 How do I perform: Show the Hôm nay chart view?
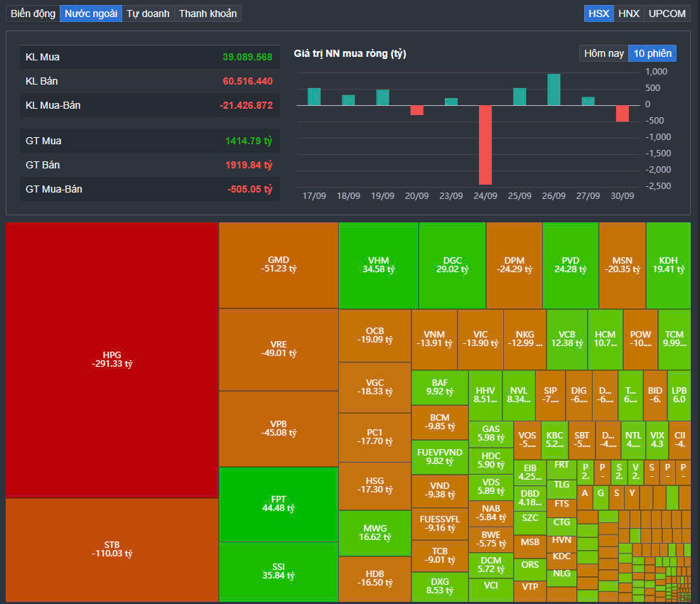(603, 53)
